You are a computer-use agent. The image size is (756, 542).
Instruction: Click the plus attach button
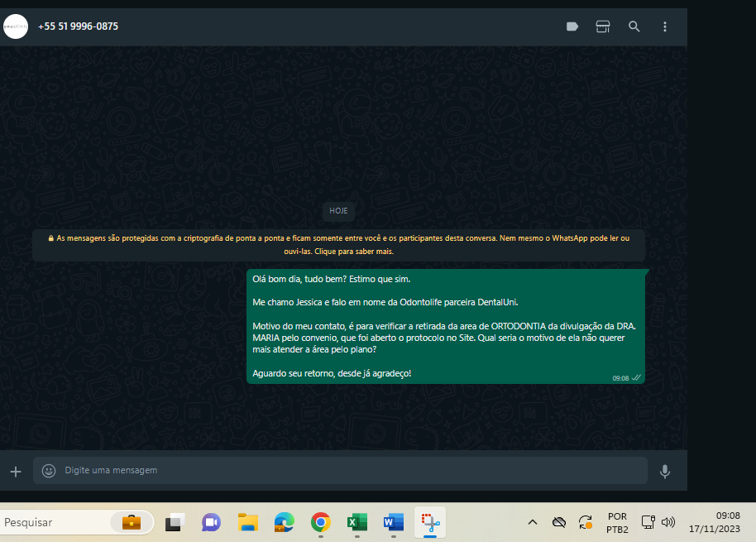coord(16,471)
